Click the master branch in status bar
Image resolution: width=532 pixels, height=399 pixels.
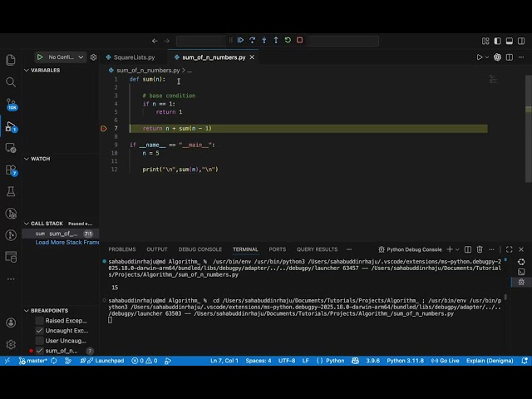[32, 361]
